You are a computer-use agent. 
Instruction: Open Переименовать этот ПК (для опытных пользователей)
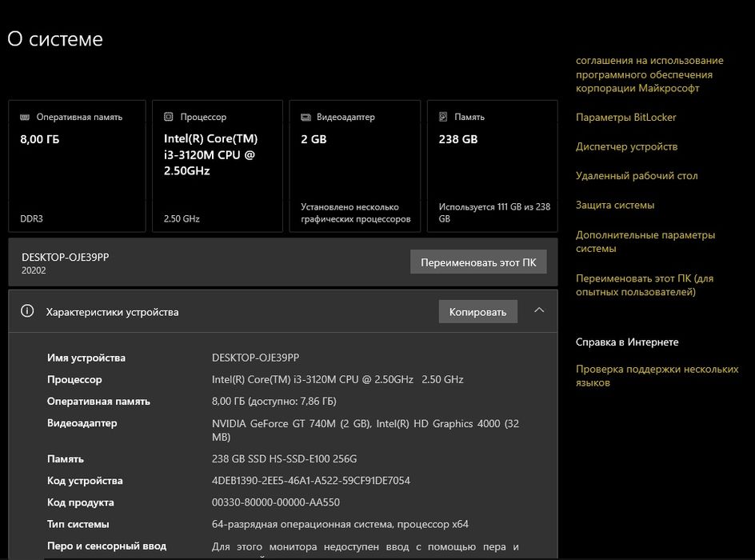[645, 285]
